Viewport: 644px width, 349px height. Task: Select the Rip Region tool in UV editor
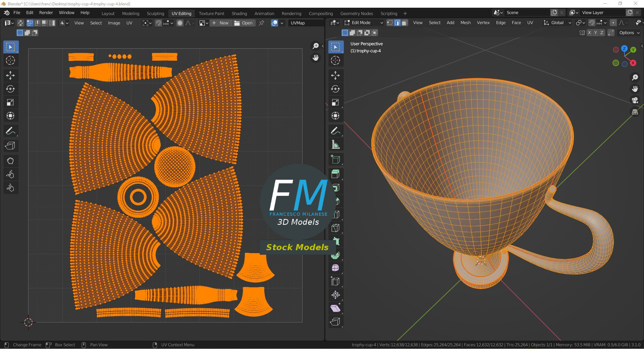point(10,146)
